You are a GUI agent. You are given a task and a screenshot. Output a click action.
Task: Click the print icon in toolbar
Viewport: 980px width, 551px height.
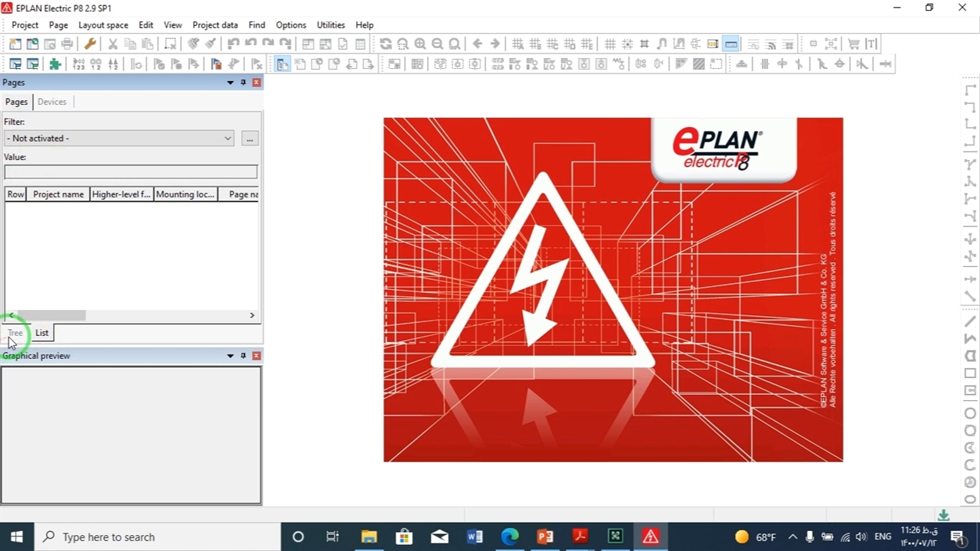[x=67, y=44]
